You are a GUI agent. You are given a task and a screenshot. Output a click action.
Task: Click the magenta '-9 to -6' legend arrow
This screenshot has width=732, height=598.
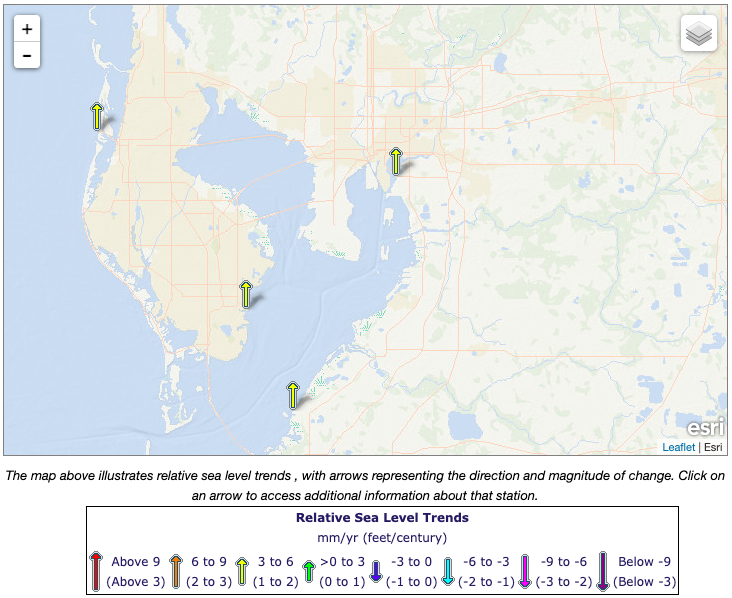click(x=523, y=572)
